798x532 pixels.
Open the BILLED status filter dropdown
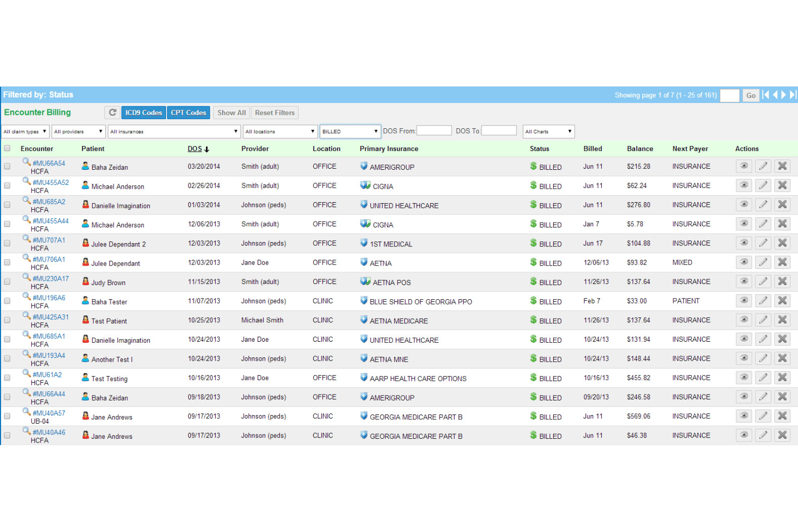350,132
